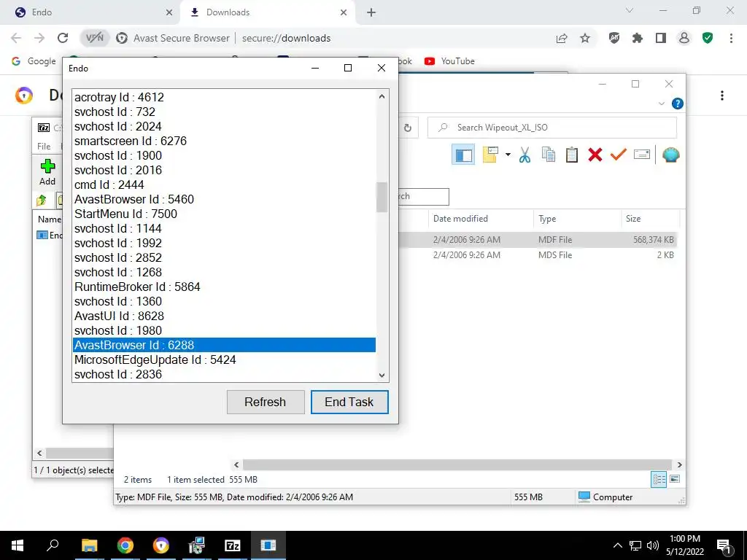This screenshot has height=560, width=747.
Task: Click the secure://downloads address bar
Action: pos(286,38)
